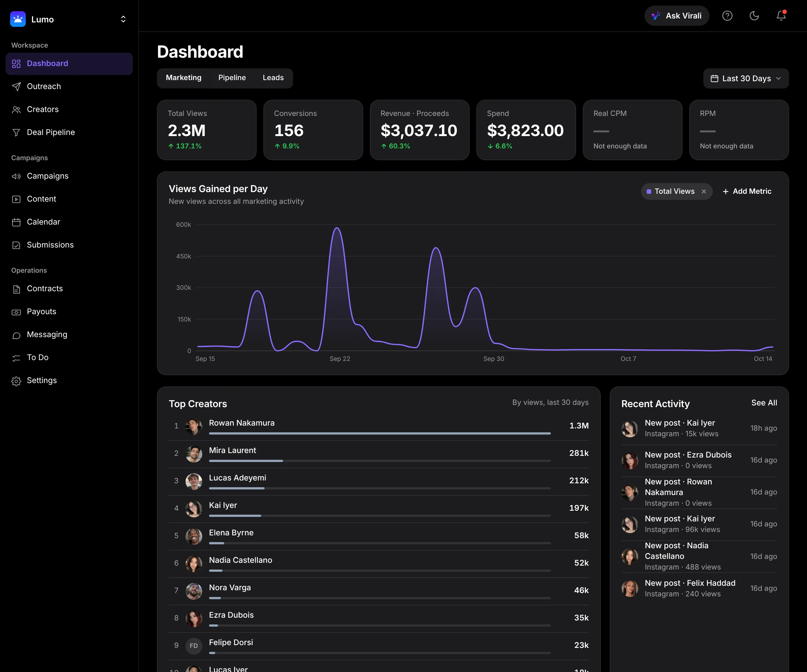Image resolution: width=807 pixels, height=672 pixels.
Task: Switch to the Pipeline tab
Action: pyautogui.click(x=232, y=78)
